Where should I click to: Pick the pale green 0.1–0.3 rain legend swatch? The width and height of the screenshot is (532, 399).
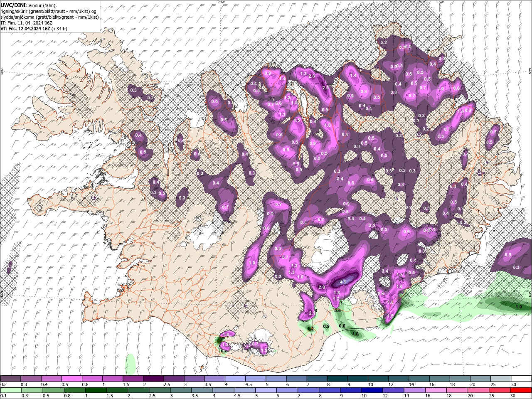point(10,390)
